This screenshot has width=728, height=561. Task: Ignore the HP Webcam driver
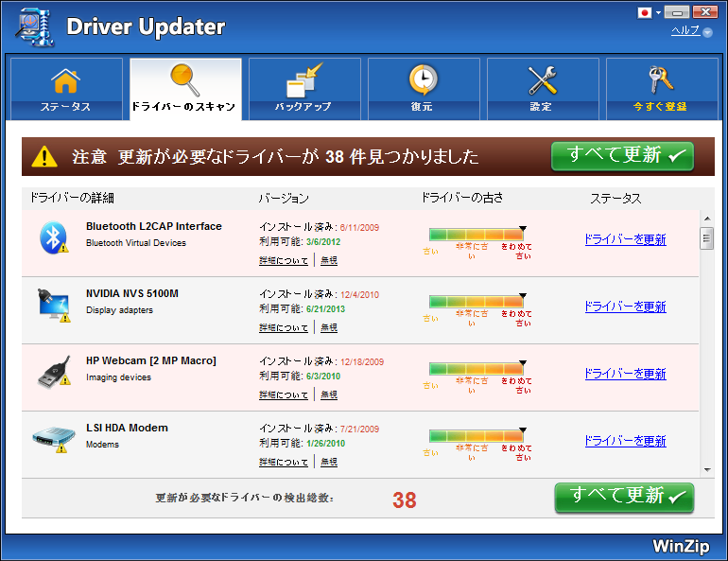click(x=329, y=394)
